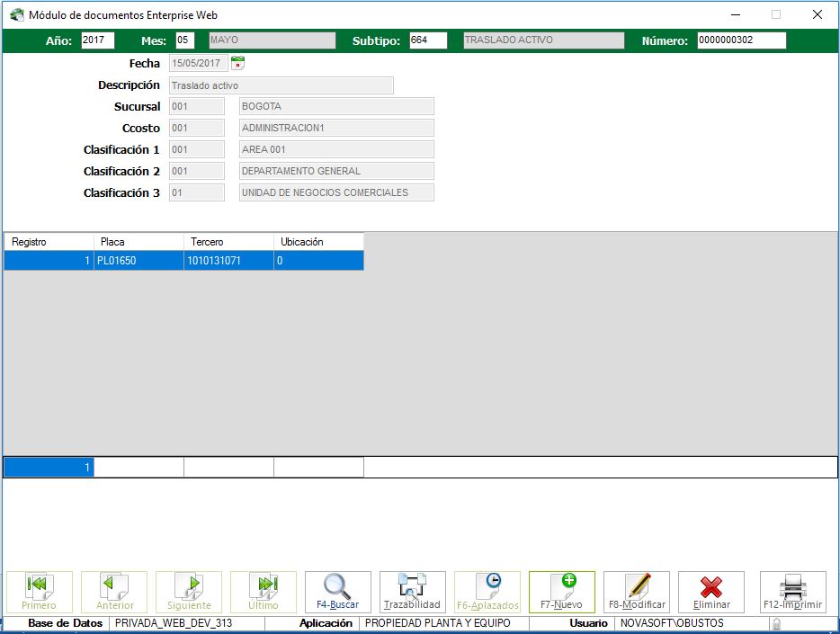
Task: Select the Ubicación cell with value 0
Action: [318, 261]
